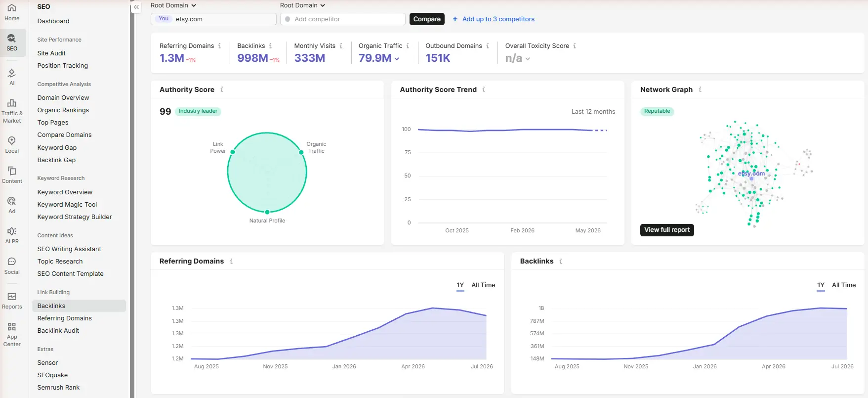868x398 pixels.
Task: Open the Local toolkit icon
Action: (x=12, y=145)
